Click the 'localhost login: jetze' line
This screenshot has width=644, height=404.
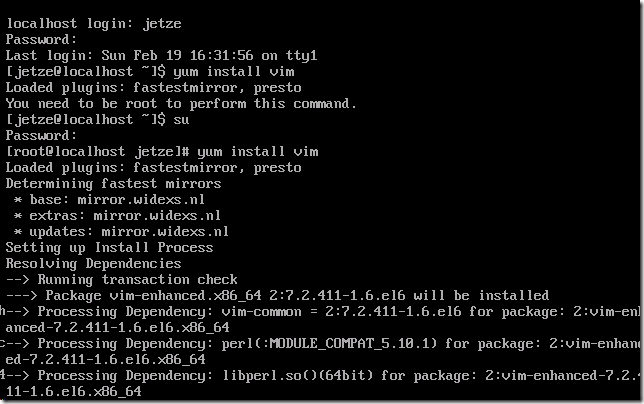pyautogui.click(x=94, y=24)
